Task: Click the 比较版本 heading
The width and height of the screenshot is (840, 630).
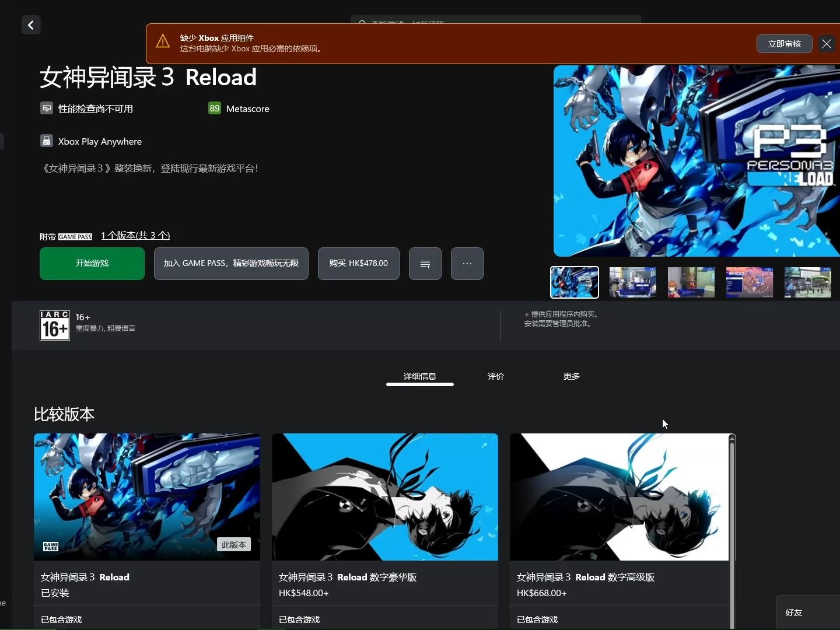Action: pos(64,414)
